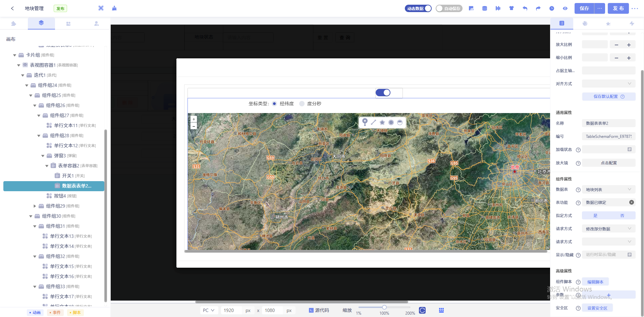This screenshot has width=644, height=317.
Task: Open preview with the eye icon
Action: coord(565,8)
